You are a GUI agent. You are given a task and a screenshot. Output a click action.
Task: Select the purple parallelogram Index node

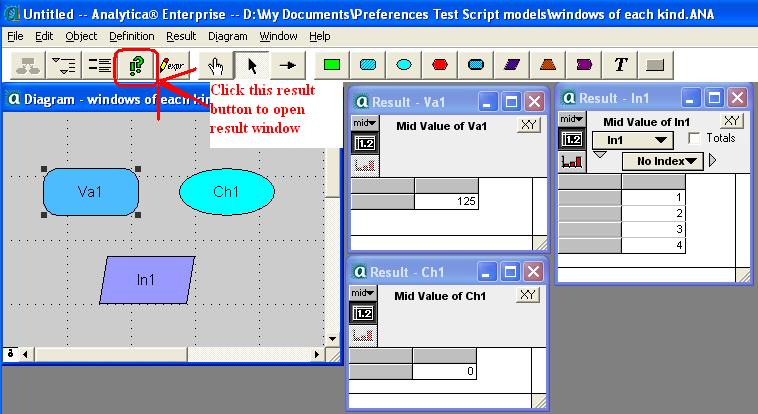click(x=512, y=65)
